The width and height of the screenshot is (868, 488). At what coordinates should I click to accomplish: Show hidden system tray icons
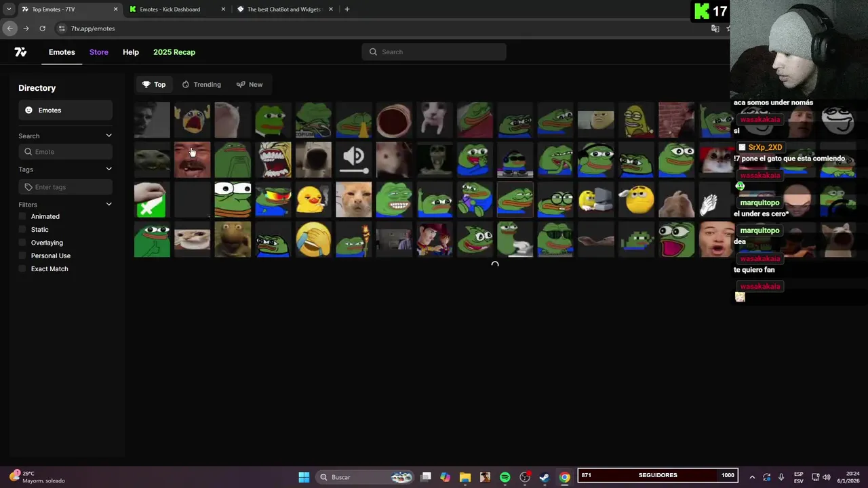point(751,477)
